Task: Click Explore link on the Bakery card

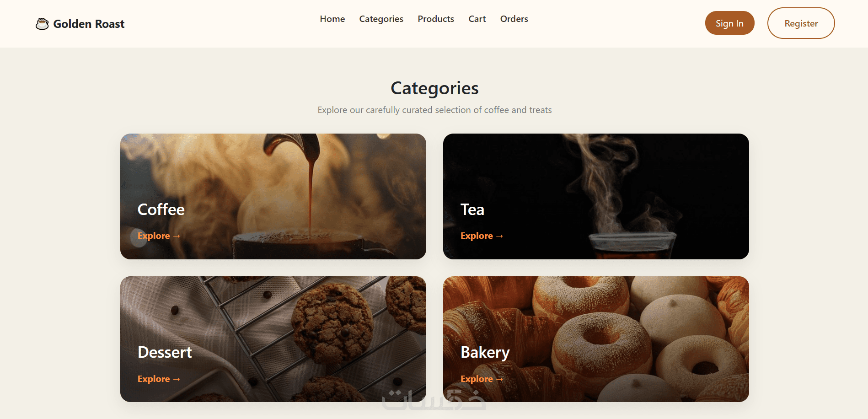Action: click(x=482, y=379)
